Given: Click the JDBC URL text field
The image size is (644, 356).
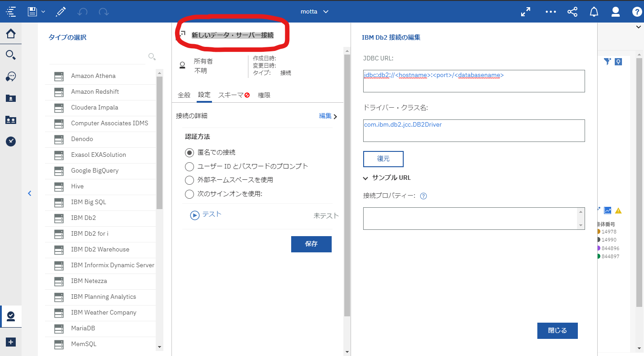Looking at the screenshot, I should click(x=474, y=81).
